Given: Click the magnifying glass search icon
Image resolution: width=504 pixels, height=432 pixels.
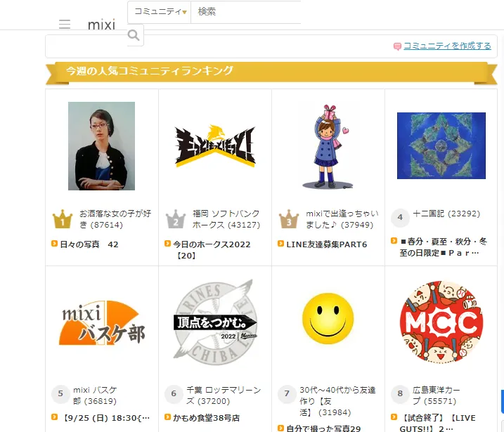Looking at the screenshot, I should [134, 35].
